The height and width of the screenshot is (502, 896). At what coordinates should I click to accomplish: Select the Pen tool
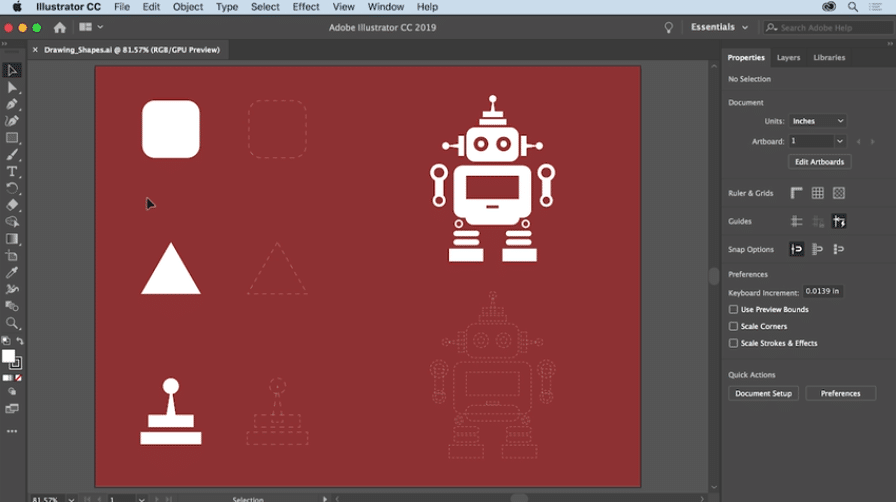(x=12, y=104)
